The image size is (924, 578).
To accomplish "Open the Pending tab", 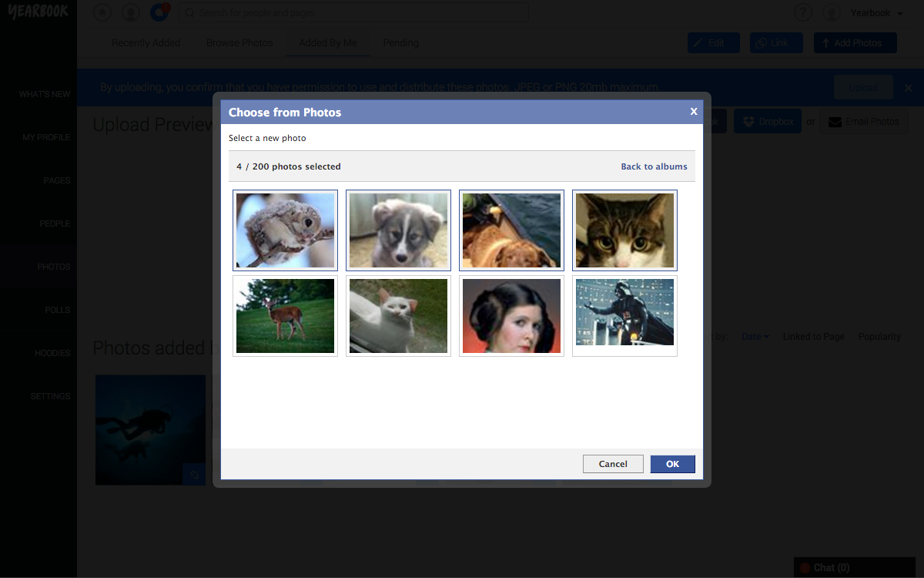I will tap(400, 43).
